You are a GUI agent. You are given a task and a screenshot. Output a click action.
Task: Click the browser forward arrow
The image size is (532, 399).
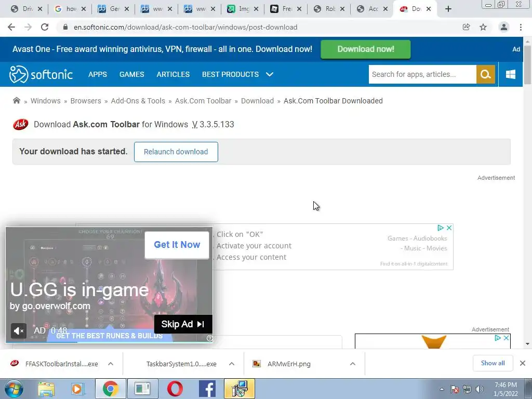click(28, 27)
